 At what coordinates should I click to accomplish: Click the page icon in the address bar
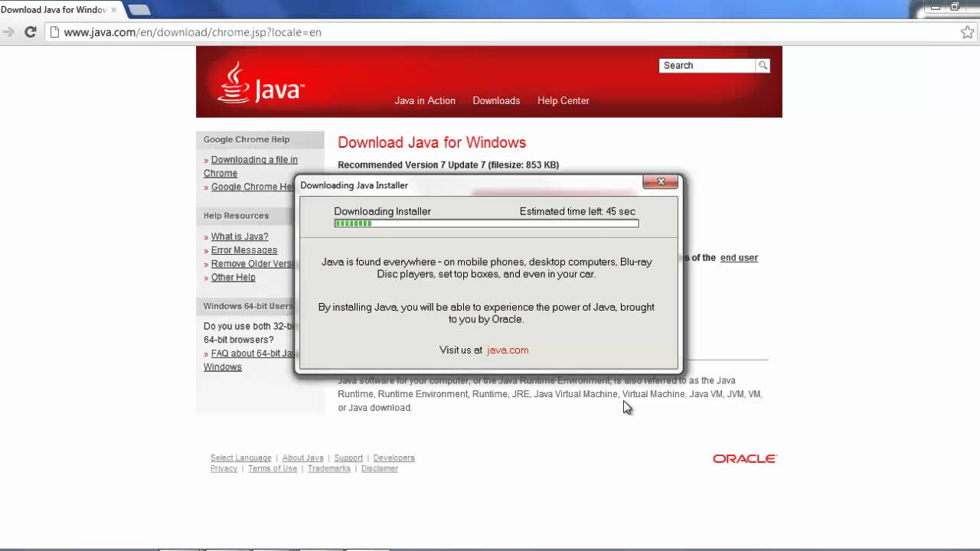[x=54, y=32]
